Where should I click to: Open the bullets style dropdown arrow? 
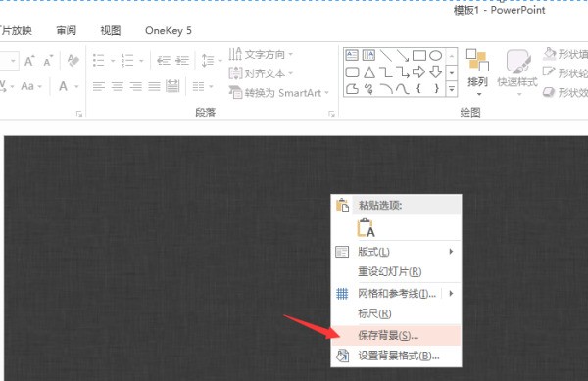coord(112,61)
